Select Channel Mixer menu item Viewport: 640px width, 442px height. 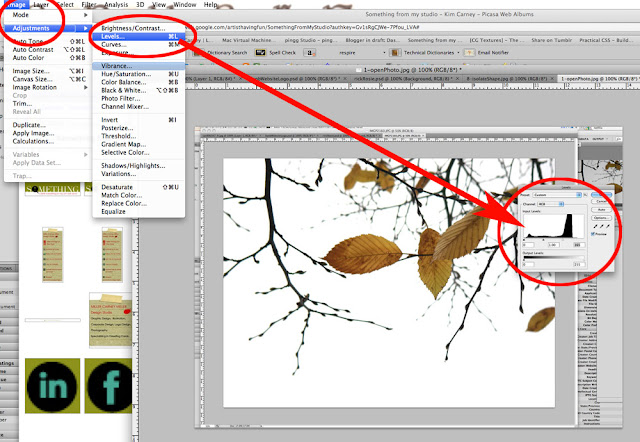139,107
